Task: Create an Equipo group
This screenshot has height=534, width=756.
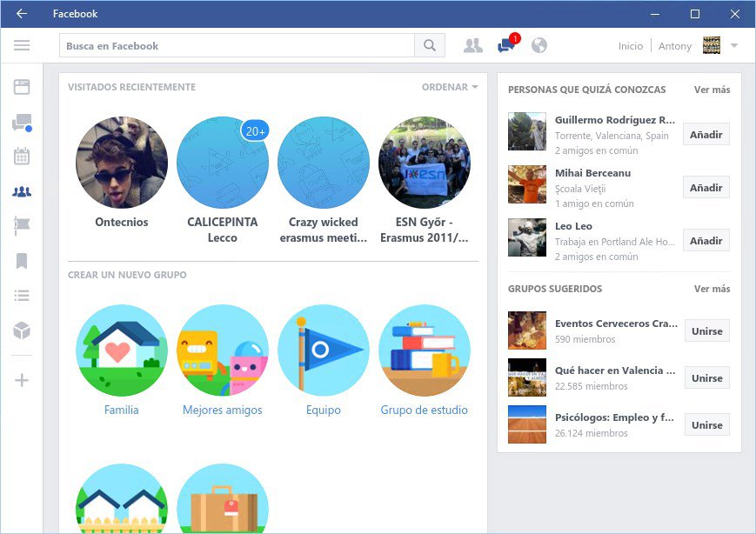Action: tap(324, 350)
